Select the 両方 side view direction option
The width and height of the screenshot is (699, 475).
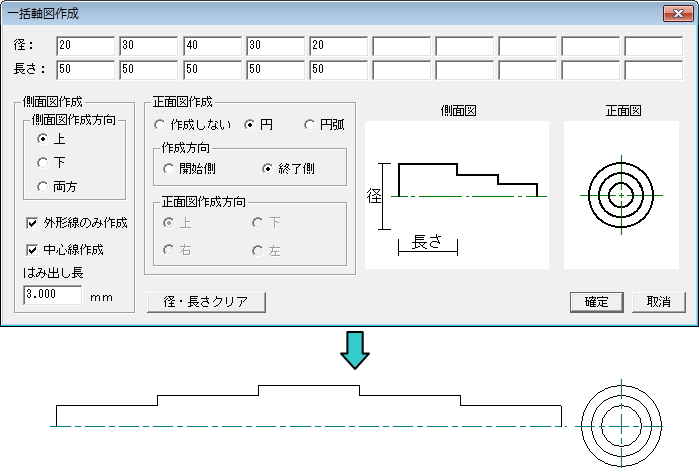click(x=43, y=185)
